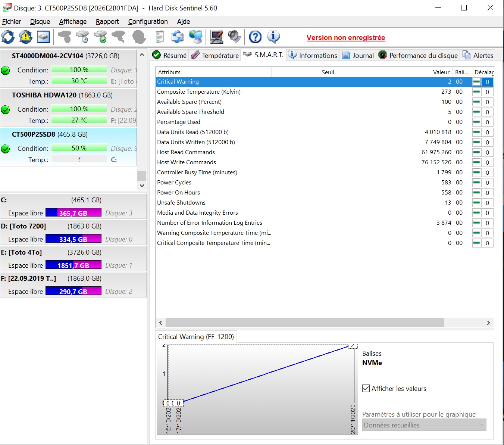Uncheck the 'Afficher les valeurs' checkbox
504x445 pixels.
366,388
